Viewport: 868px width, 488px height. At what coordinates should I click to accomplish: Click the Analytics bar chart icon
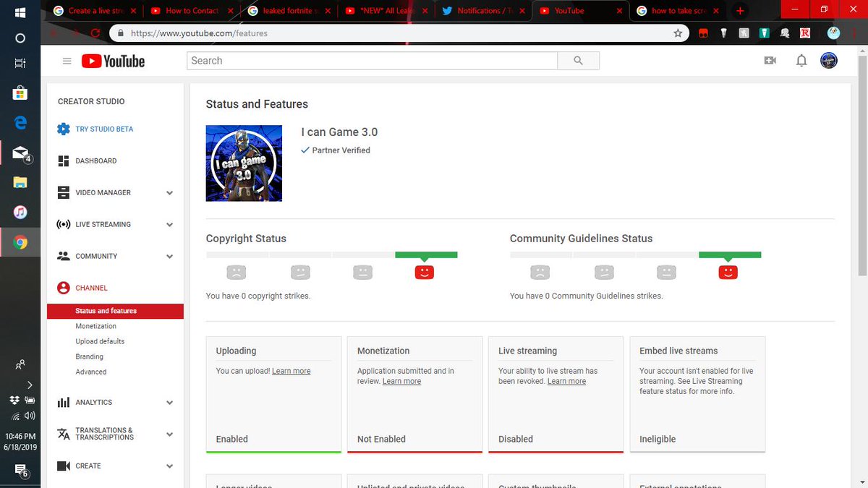[x=64, y=403]
